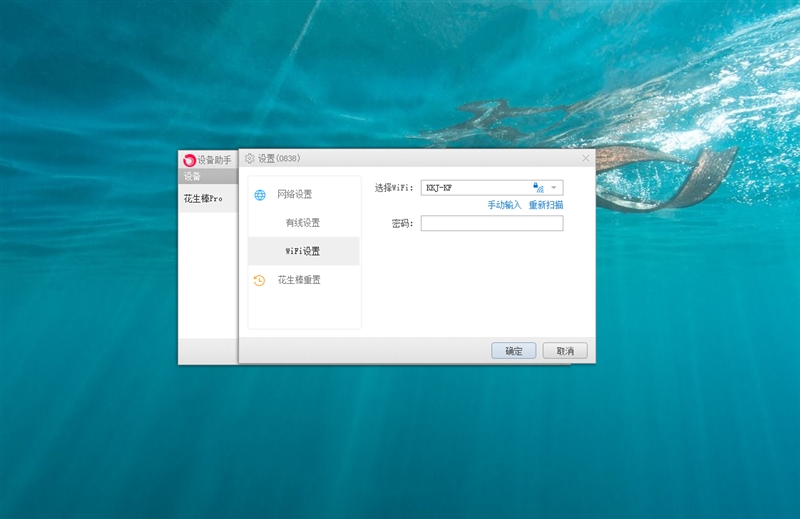Open the 花生棒重置 section label
The height and width of the screenshot is (519, 800).
299,281
